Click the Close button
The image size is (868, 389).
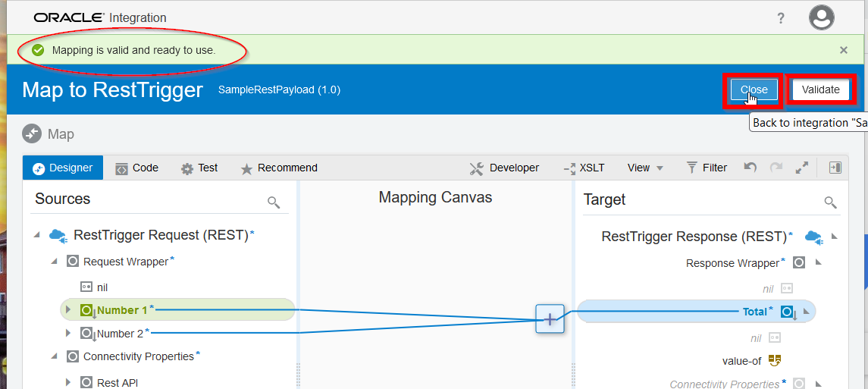pyautogui.click(x=754, y=89)
